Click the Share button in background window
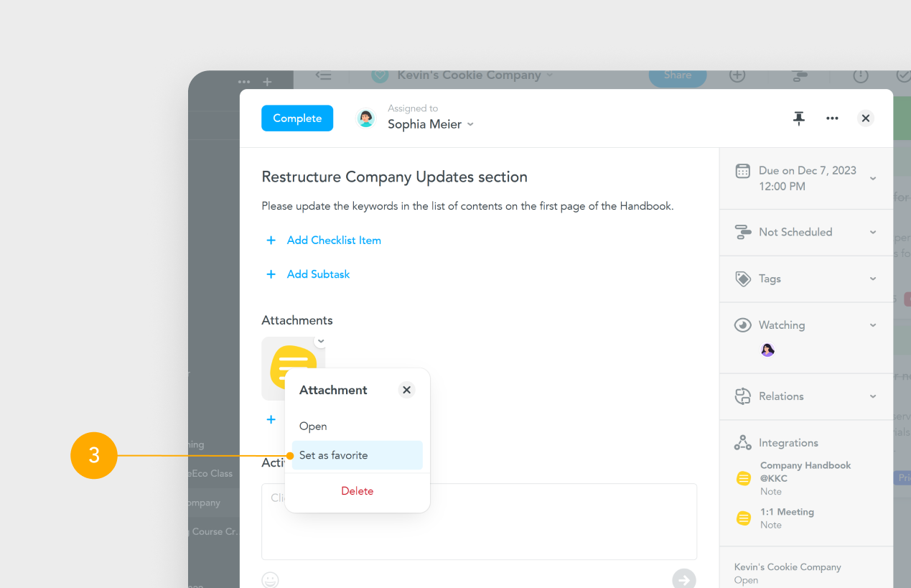This screenshot has height=588, width=911. tap(677, 75)
